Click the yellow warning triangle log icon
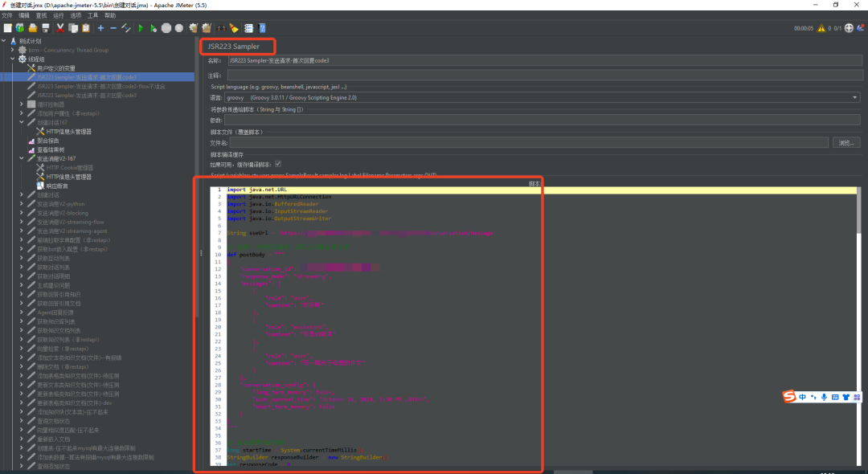The height and width of the screenshot is (474, 868). (821, 28)
